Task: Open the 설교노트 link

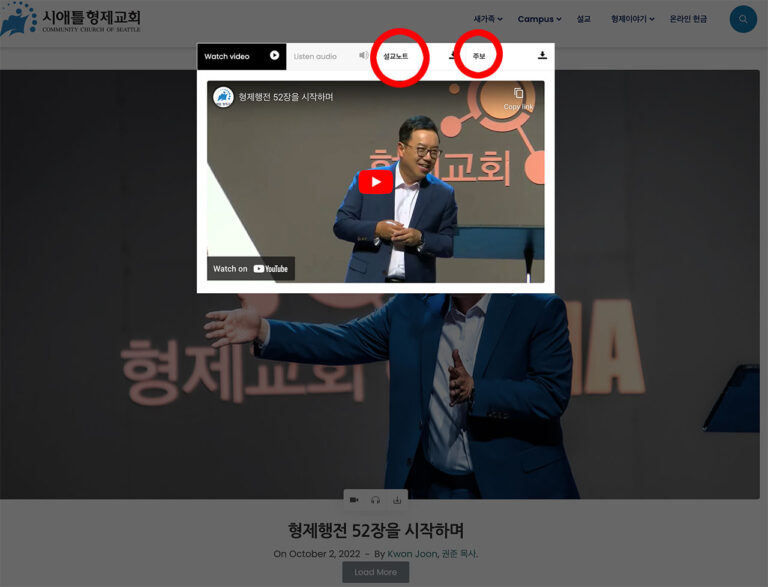Action: 396,56
